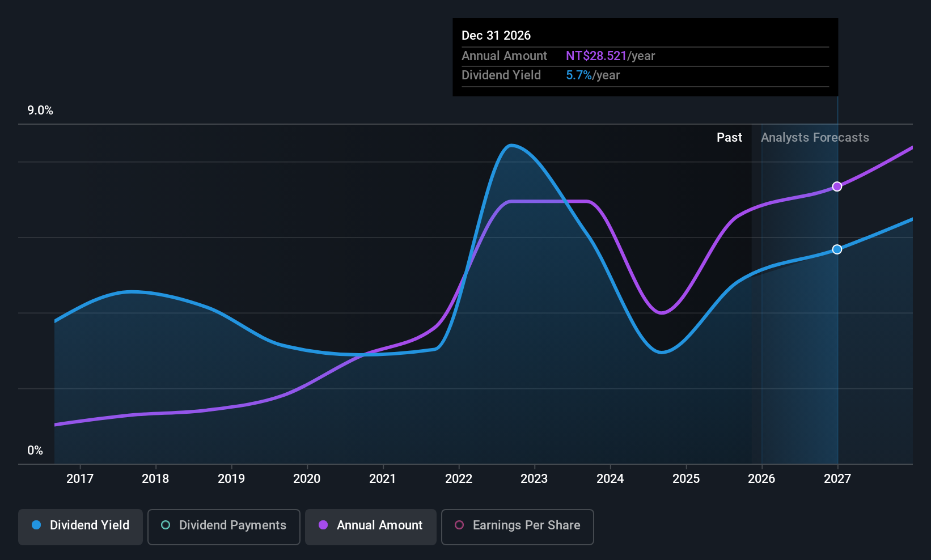931x560 pixels.
Task: Click the 9.0% axis gridline label
Action: click(40, 111)
